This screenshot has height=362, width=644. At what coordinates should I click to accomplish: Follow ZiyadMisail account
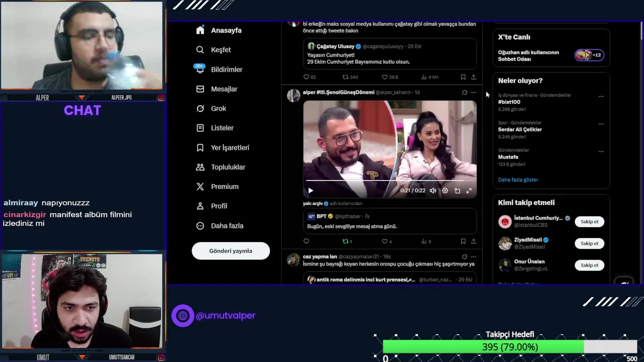[x=589, y=243]
